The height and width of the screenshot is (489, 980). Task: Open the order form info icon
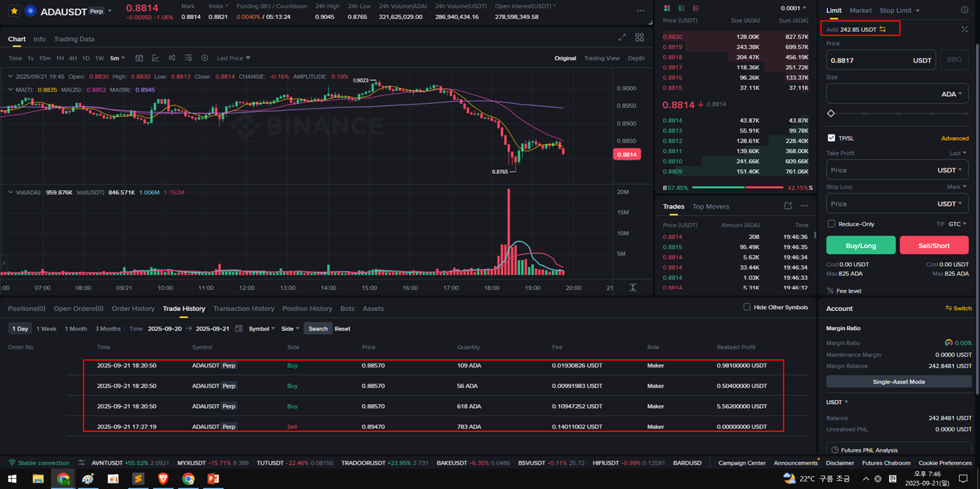(x=964, y=10)
